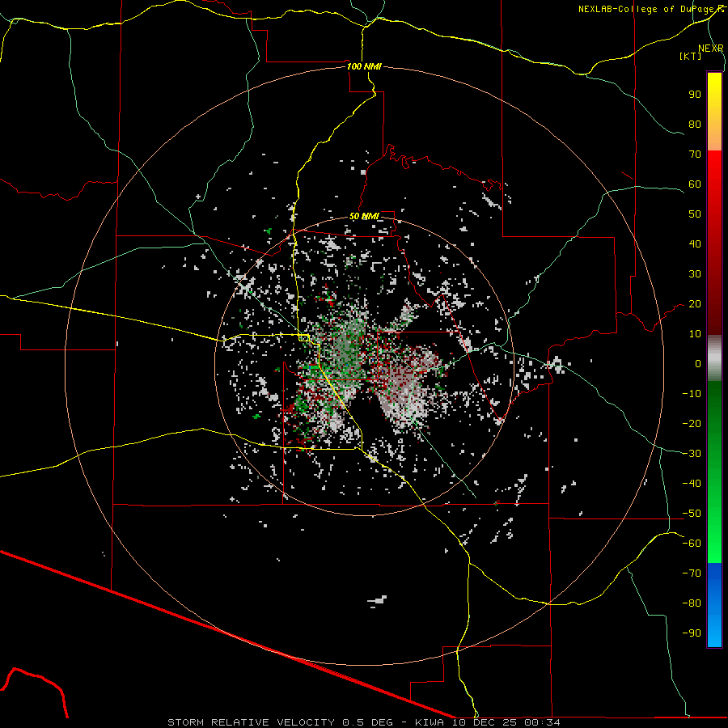The height and width of the screenshot is (728, 728).
Task: Click the 50 value on velocity scale
Action: point(695,214)
